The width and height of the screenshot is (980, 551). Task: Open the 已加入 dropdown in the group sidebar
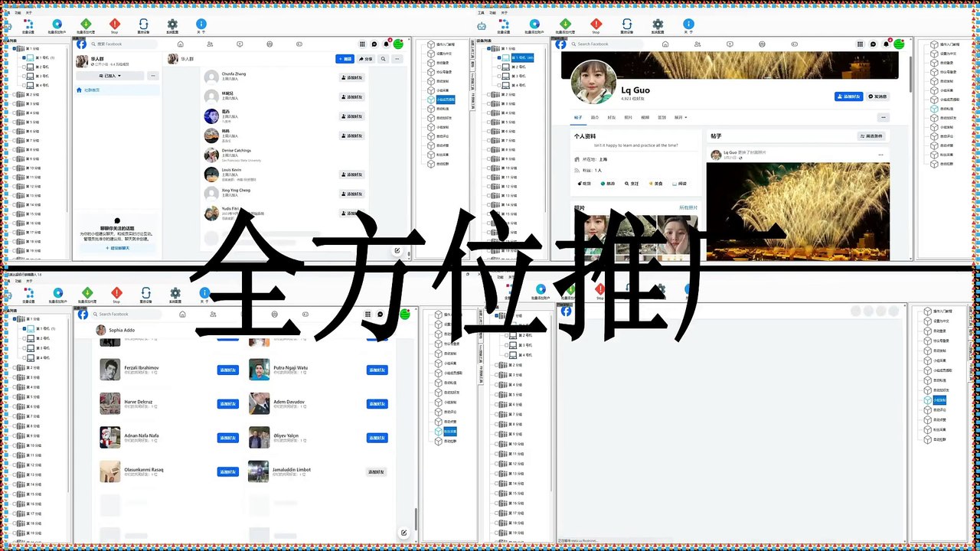[110, 76]
